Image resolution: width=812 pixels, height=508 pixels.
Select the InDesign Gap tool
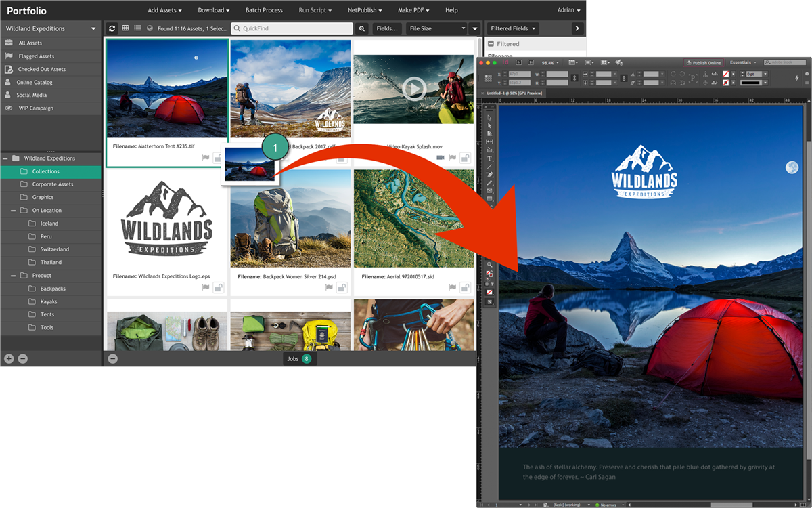489,142
